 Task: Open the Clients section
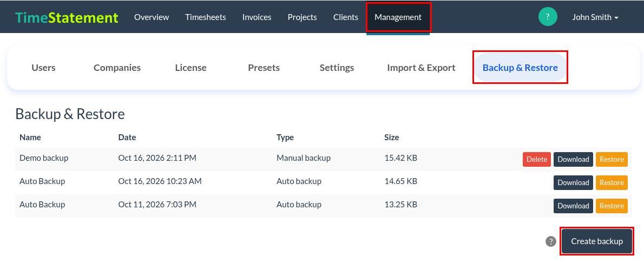[x=346, y=17]
